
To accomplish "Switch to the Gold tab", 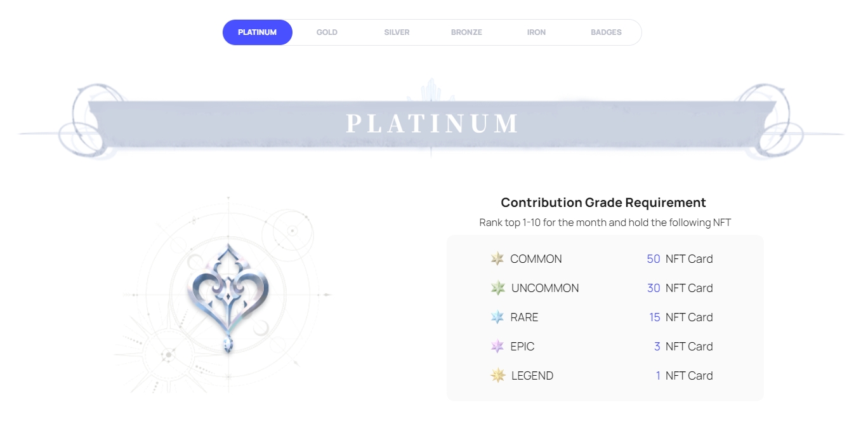I will tap(327, 32).
